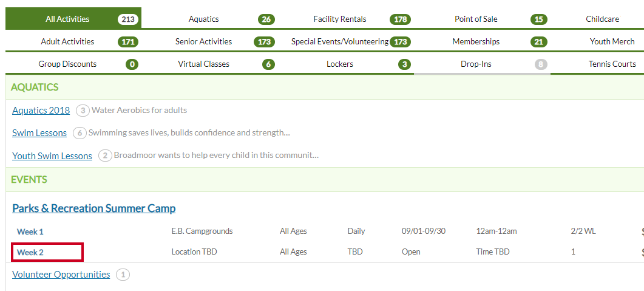Open the Lockers tab
The width and height of the screenshot is (644, 291).
coord(346,64)
